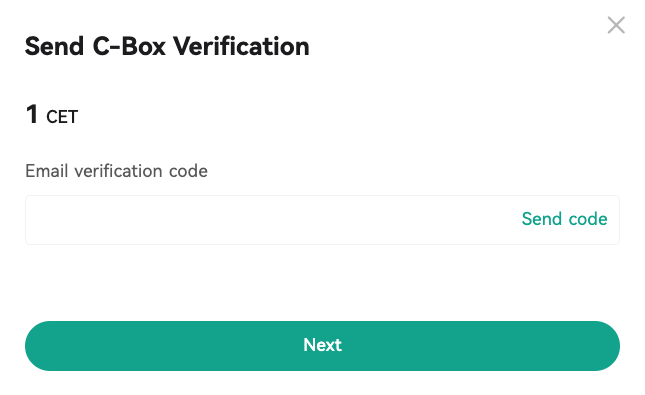Request an email verification code
Image resolution: width=645 pixels, height=395 pixels.
pyautogui.click(x=564, y=219)
